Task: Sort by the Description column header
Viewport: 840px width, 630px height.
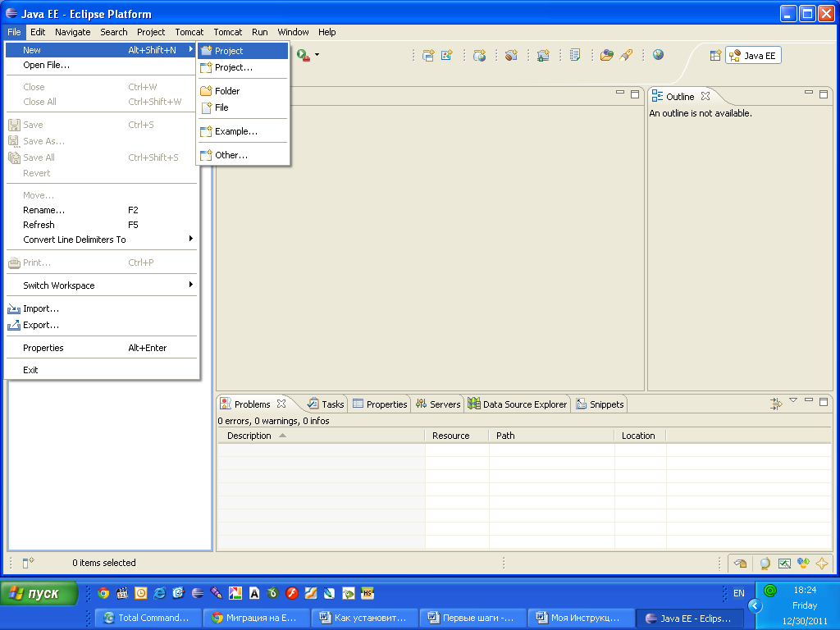Action: 321,436
